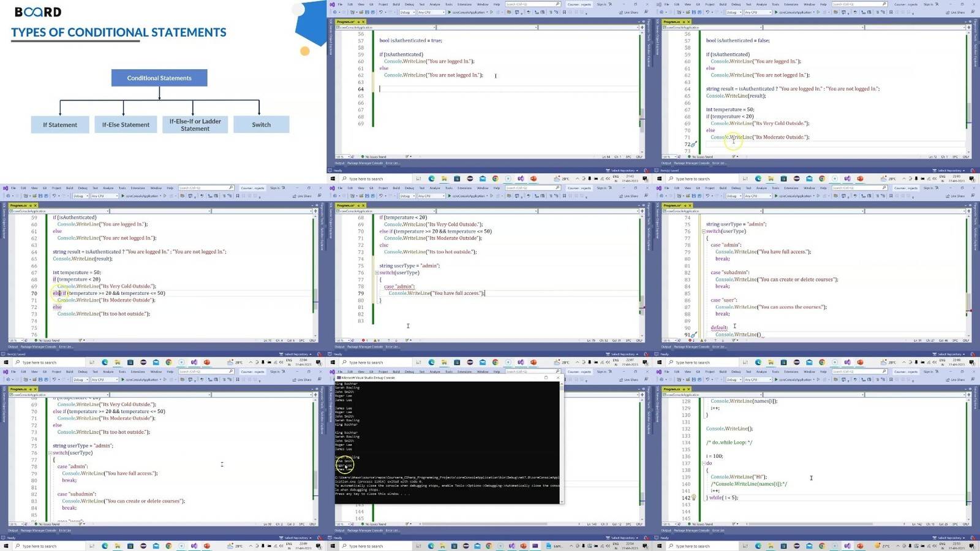Click Mail taskbar icon under frame ending line 85
980x551 pixels.
[x=156, y=545]
